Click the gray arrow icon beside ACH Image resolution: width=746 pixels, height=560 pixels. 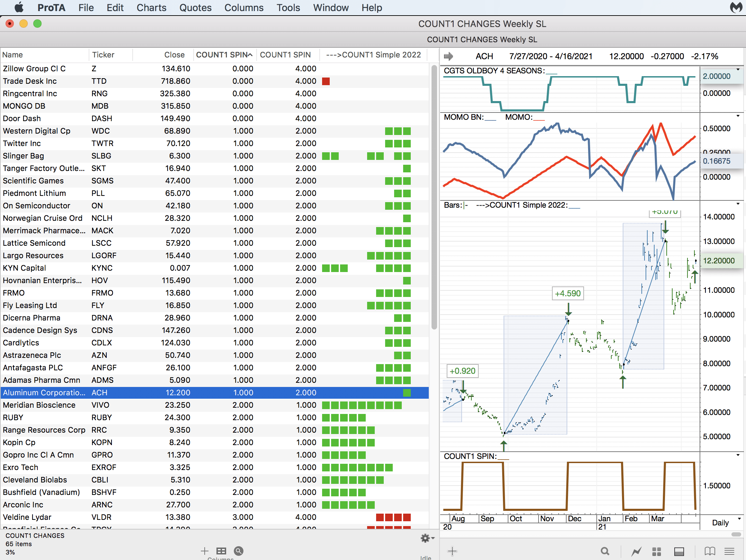(x=449, y=56)
